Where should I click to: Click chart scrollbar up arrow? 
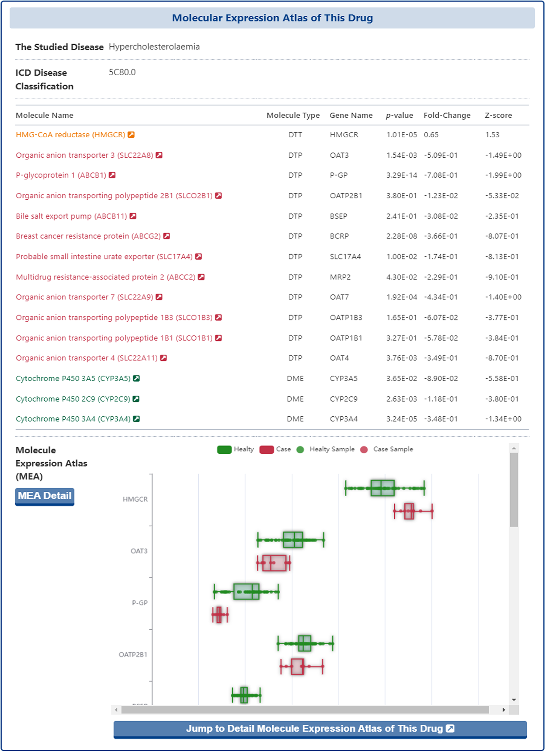[x=514, y=448]
